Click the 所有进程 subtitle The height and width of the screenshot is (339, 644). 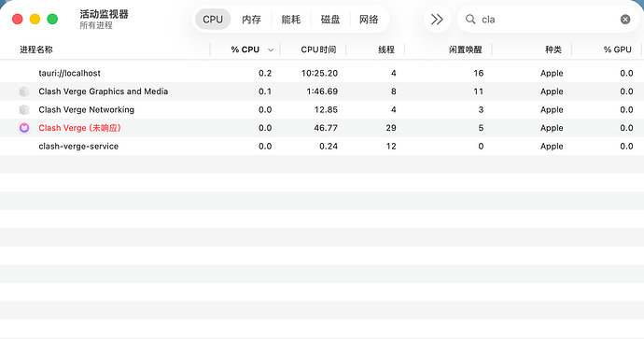(x=96, y=25)
